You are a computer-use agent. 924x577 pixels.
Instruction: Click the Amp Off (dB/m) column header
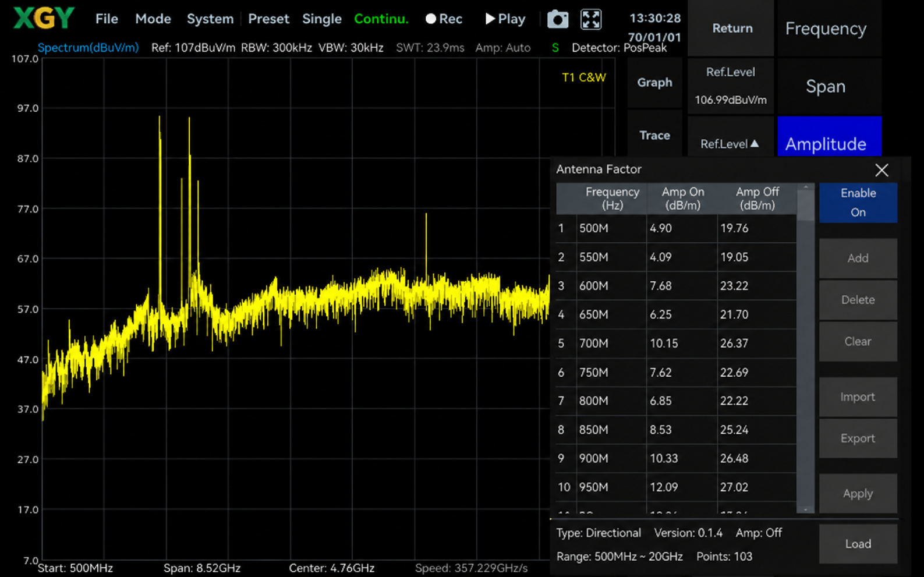coord(757,199)
